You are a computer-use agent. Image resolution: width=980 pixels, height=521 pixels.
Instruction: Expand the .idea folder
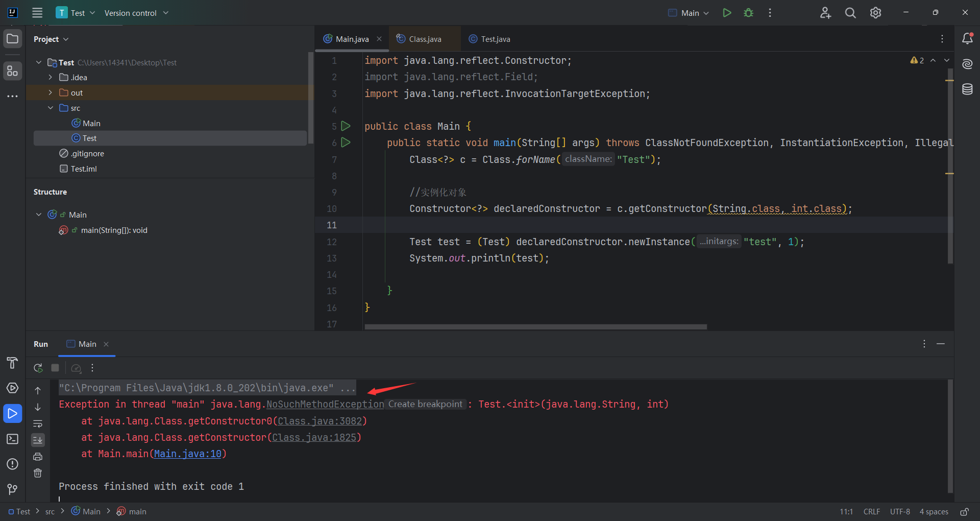coord(51,78)
